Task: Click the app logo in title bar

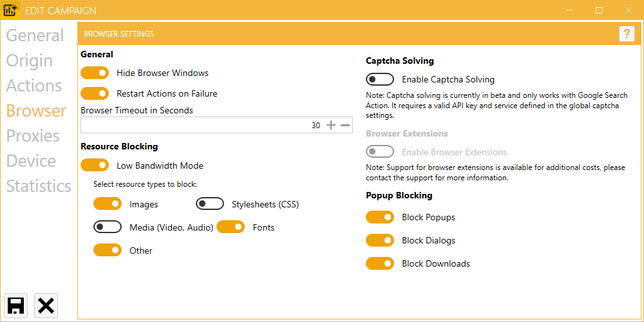Action: tap(11, 10)
